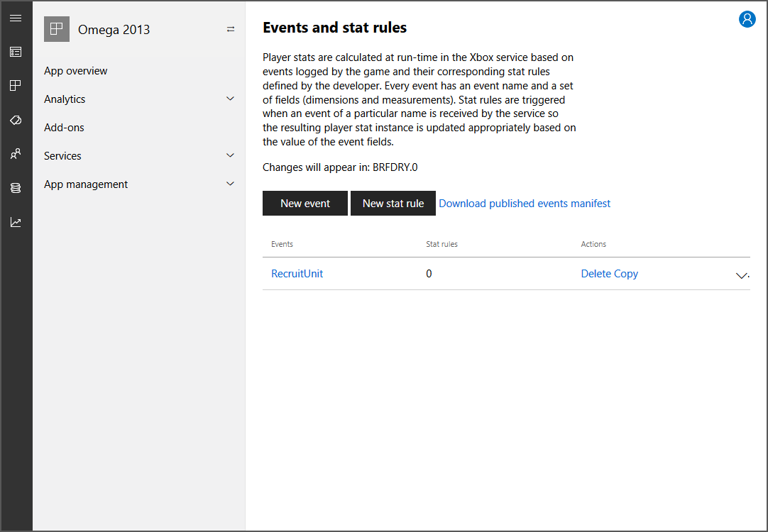Click the Omega 2013 app tile icon
This screenshot has width=768, height=532.
[x=57, y=29]
